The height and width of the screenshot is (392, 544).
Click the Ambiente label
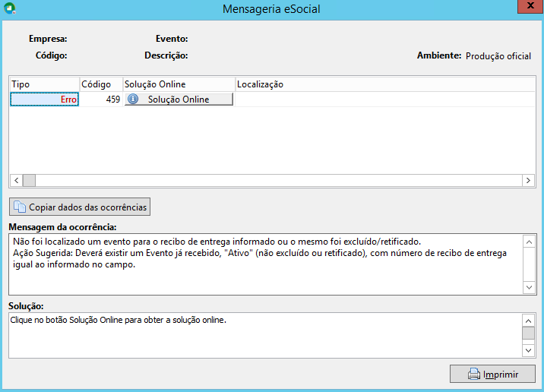(x=439, y=55)
